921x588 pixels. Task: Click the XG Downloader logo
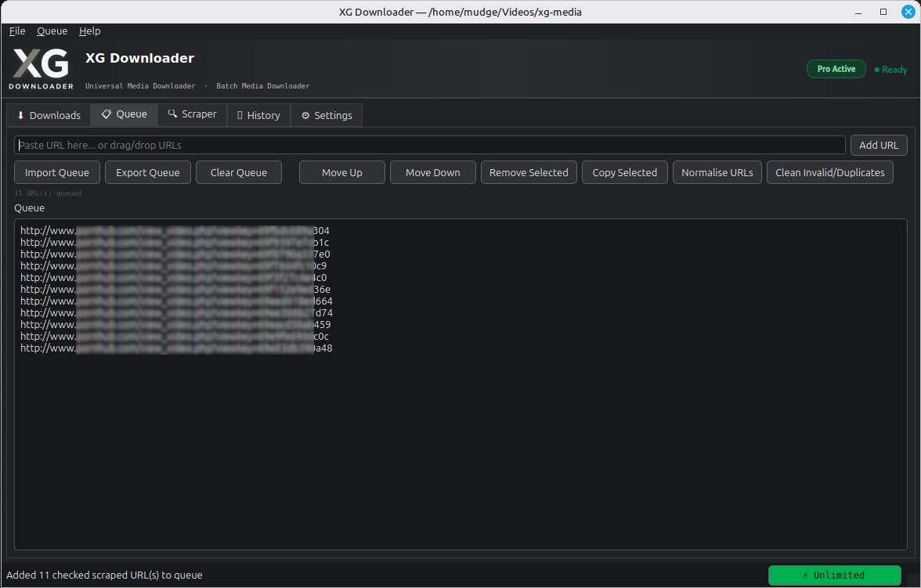point(41,69)
